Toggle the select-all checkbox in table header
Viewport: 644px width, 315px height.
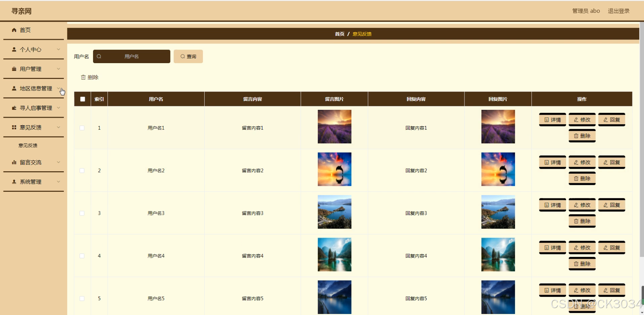coord(82,99)
